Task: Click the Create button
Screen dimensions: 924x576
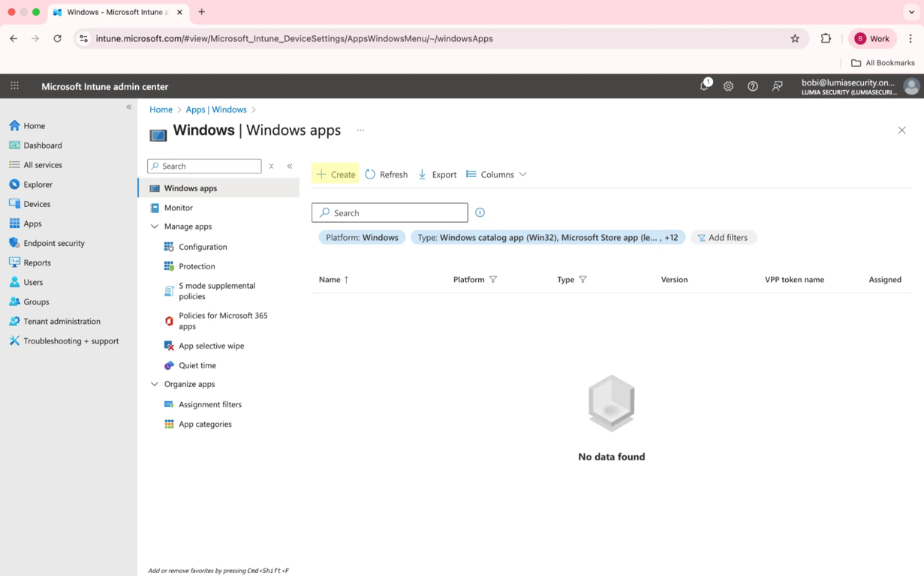Action: click(336, 174)
